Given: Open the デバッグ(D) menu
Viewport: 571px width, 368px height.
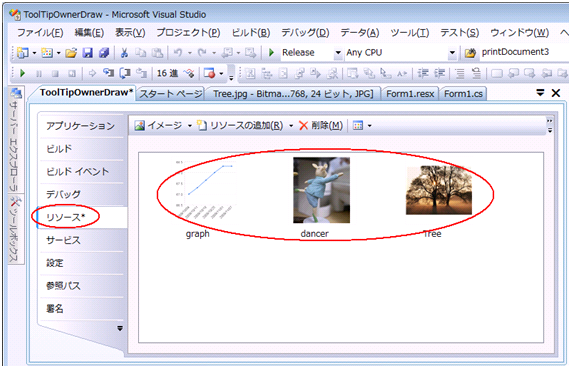Looking at the screenshot, I should pos(305,33).
